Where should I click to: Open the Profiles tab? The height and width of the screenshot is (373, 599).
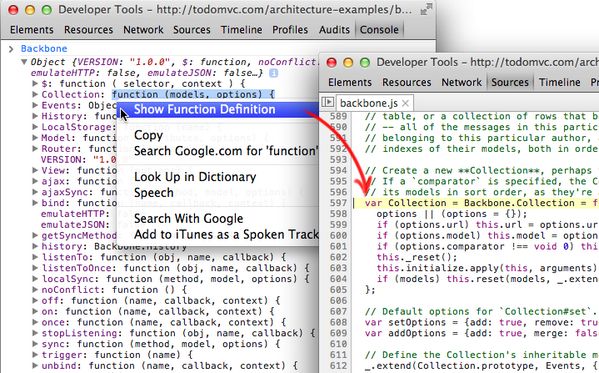pyautogui.click(x=290, y=30)
